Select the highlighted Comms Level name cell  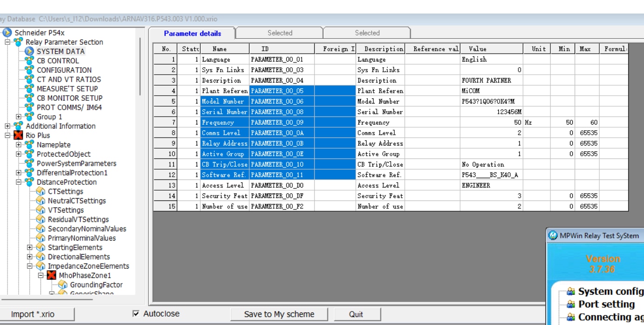[x=225, y=133]
